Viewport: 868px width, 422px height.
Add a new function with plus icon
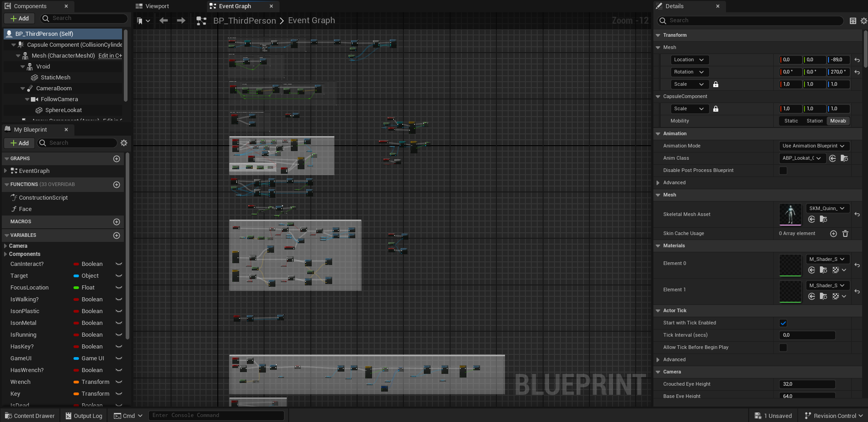(117, 185)
